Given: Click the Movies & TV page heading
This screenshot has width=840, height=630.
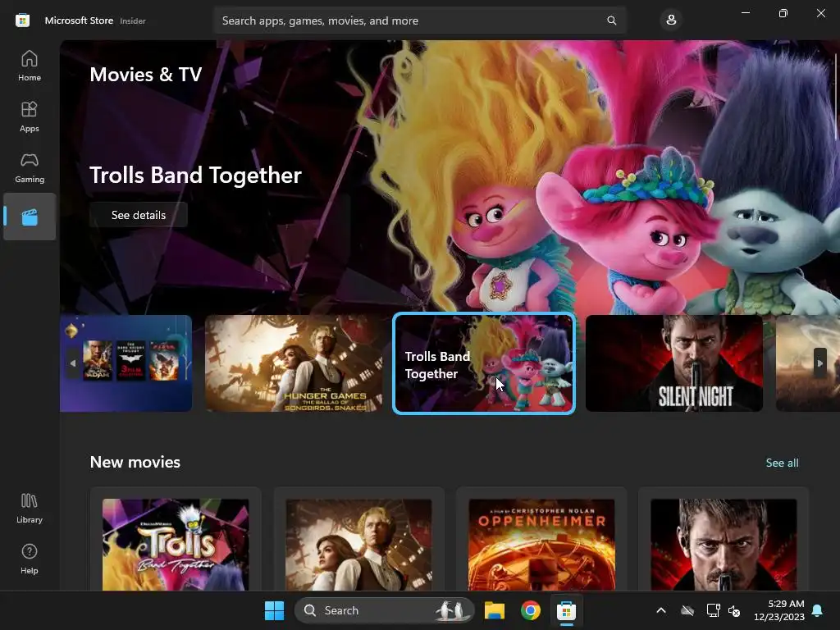Looking at the screenshot, I should point(146,75).
